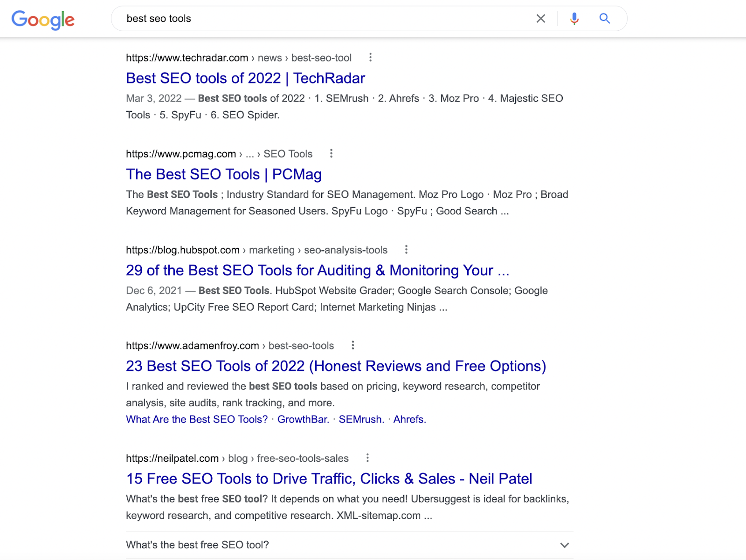Open "The Best SEO Tools | PCMag" result
Image resolution: width=746 pixels, height=560 pixels.
point(223,174)
